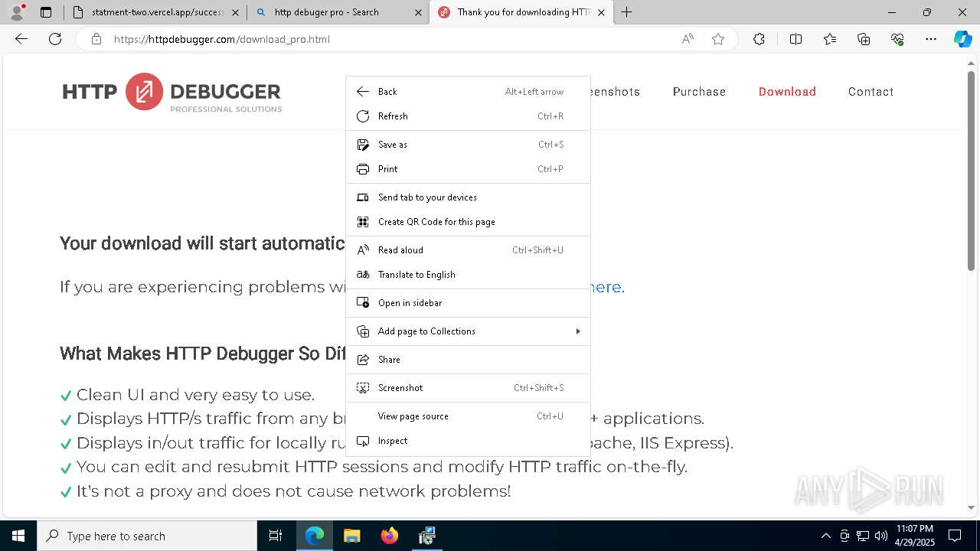Open the Contact nav link
This screenshot has width=980, height=551.
(871, 92)
